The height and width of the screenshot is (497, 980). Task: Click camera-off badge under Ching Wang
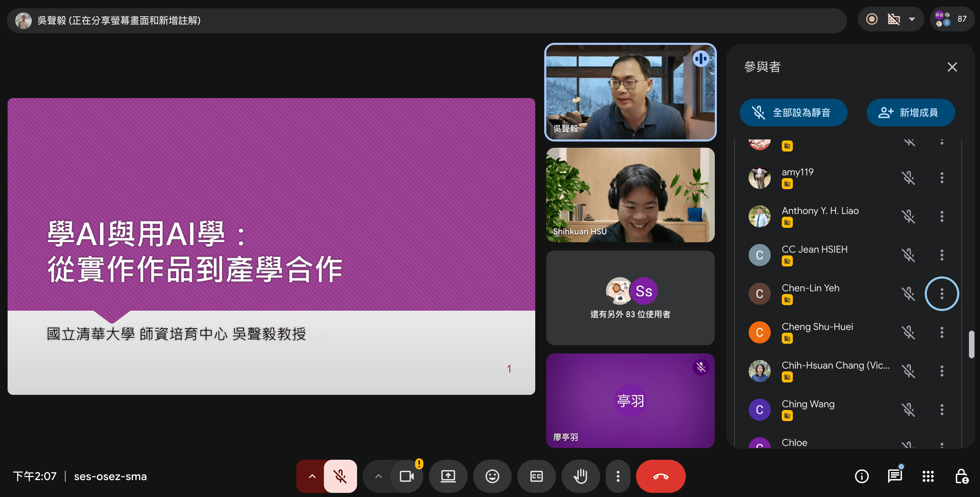point(787,416)
